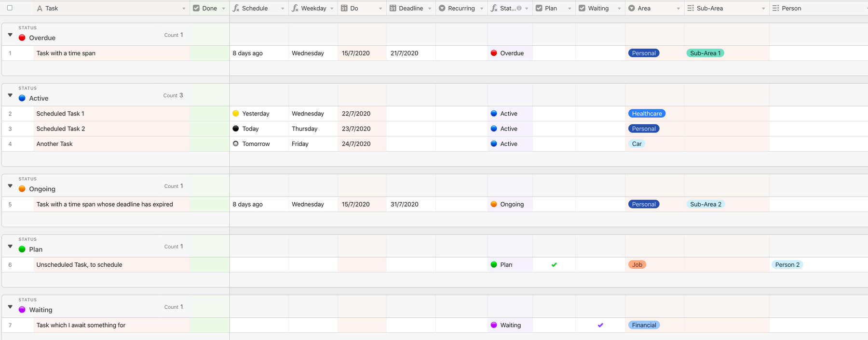This screenshot has width=868, height=340.
Task: Click the calendar icon in Do column header
Action: (344, 8)
